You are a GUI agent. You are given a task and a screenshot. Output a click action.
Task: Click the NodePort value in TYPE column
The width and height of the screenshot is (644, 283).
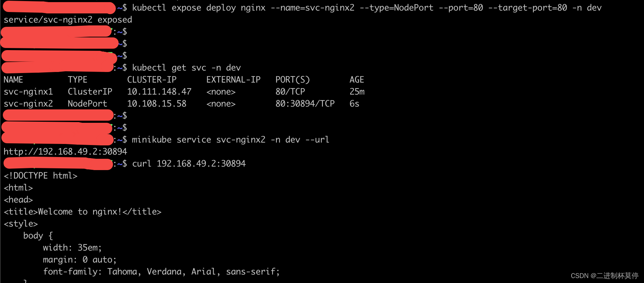click(87, 104)
